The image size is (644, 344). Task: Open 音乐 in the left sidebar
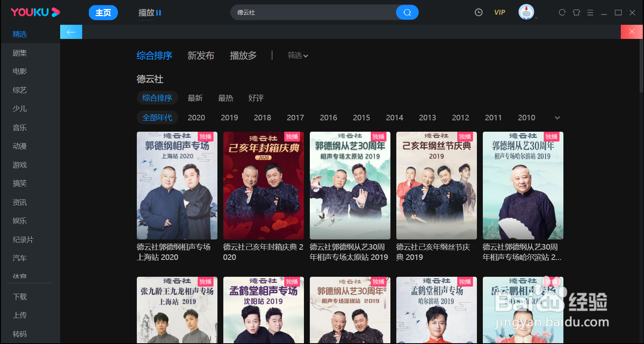20,127
